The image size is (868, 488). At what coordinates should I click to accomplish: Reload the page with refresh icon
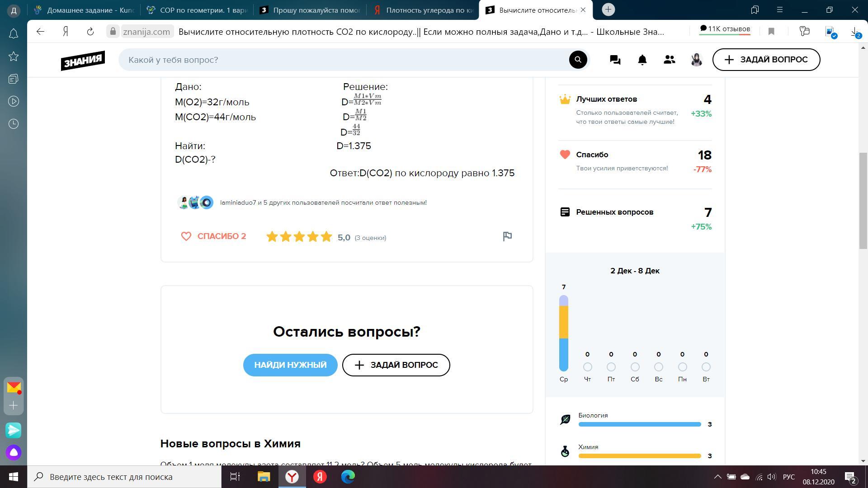point(90,31)
